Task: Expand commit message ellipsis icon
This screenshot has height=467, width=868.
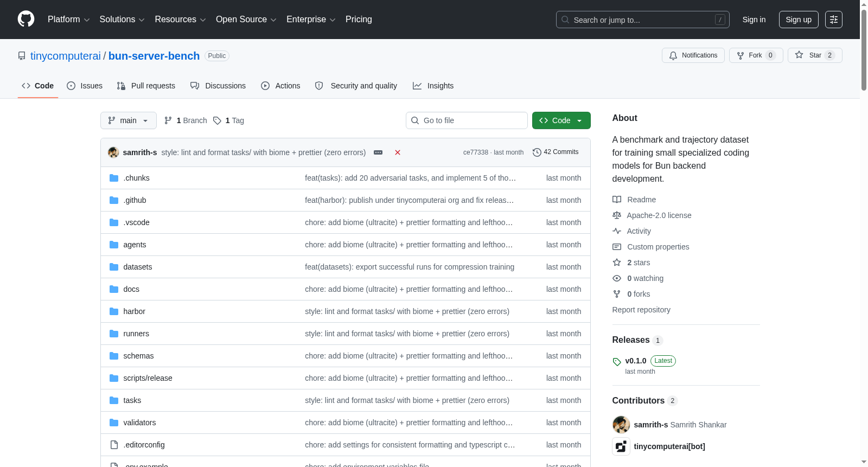Action: click(x=378, y=152)
